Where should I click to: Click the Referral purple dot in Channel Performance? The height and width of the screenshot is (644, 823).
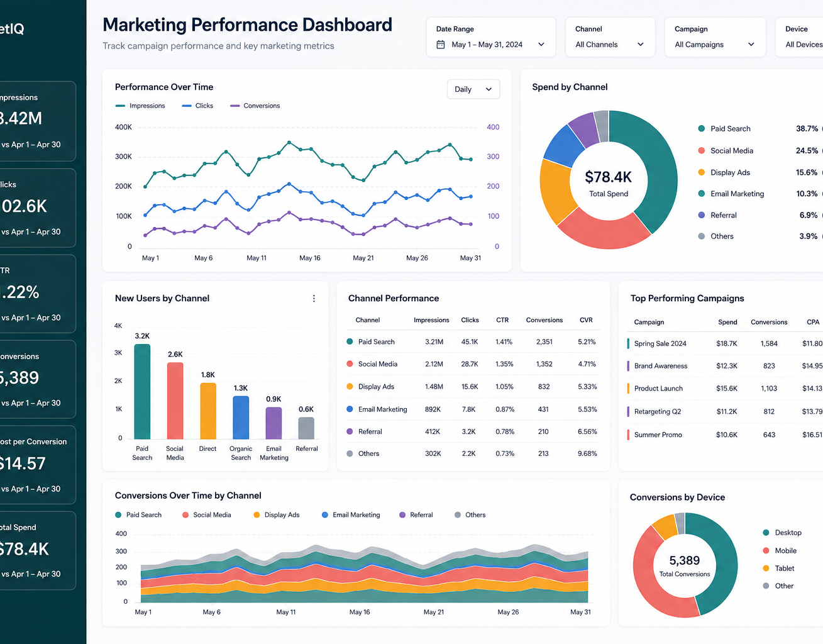(350, 431)
